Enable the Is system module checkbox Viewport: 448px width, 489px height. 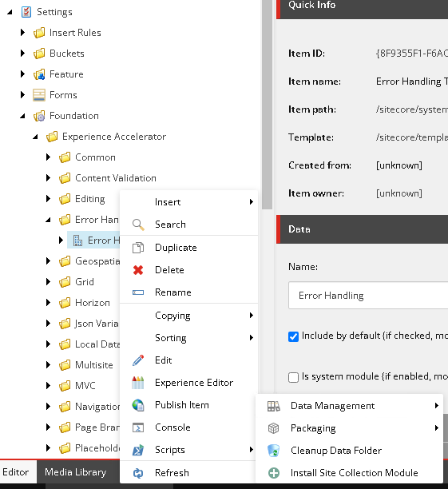coord(293,377)
